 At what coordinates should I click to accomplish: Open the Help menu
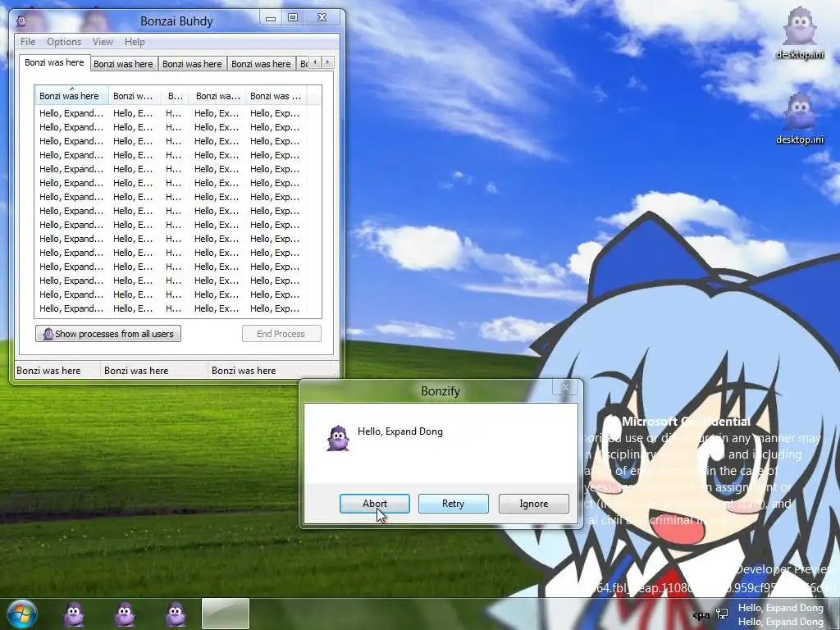[x=135, y=42]
